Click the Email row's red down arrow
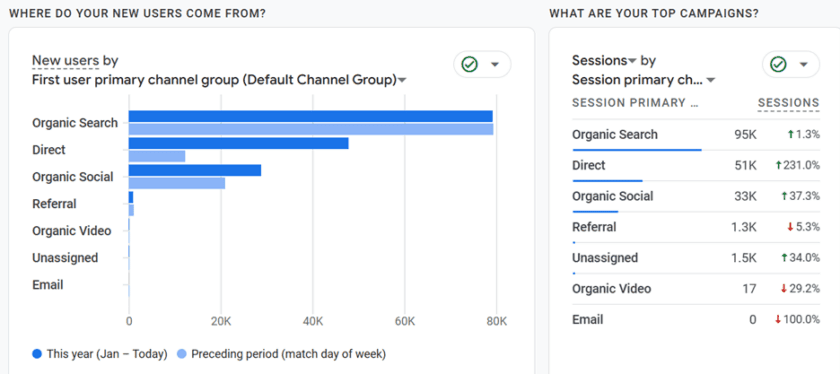Screen dimensions: 840x374 coord(778,320)
